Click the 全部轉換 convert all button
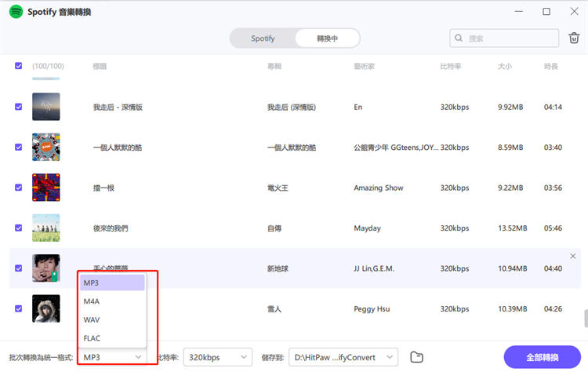Viewport: 588px width, 372px height. click(x=543, y=357)
